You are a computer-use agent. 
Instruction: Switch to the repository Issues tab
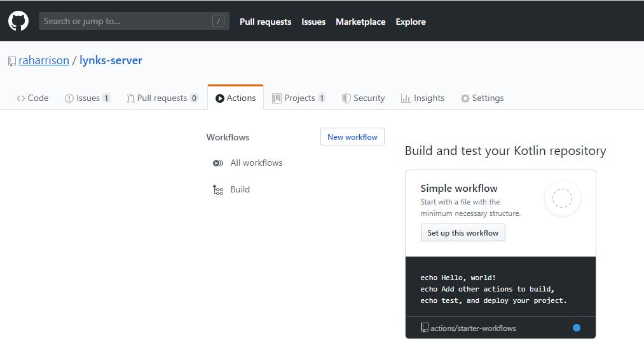pos(88,98)
